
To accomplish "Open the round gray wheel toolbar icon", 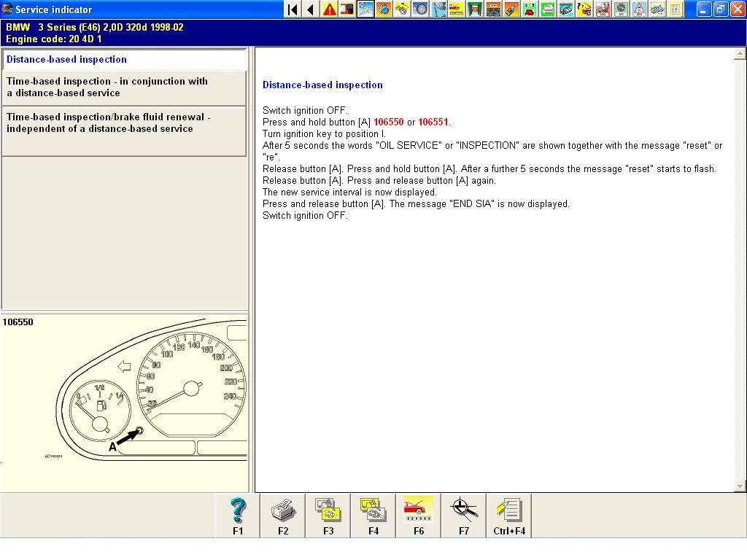I will tap(420, 9).
